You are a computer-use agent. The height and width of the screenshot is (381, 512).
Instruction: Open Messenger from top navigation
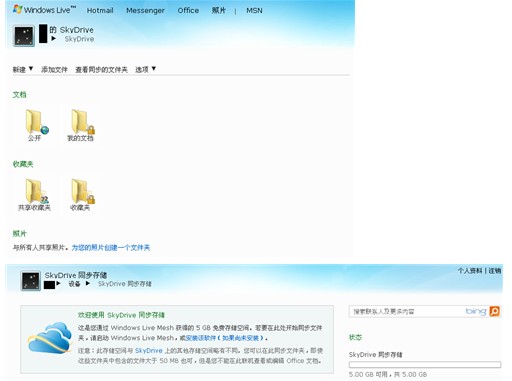pyautogui.click(x=145, y=11)
